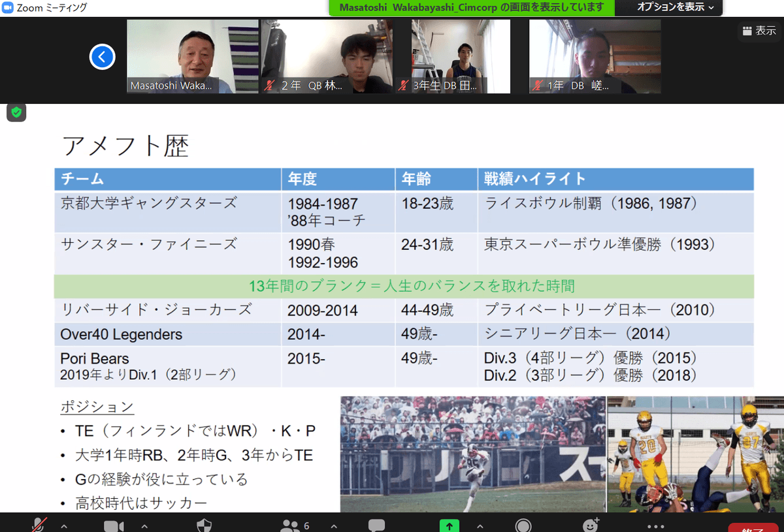Image resolution: width=784 pixels, height=532 pixels.
Task: Expand share screen options arrow
Action: point(480,525)
